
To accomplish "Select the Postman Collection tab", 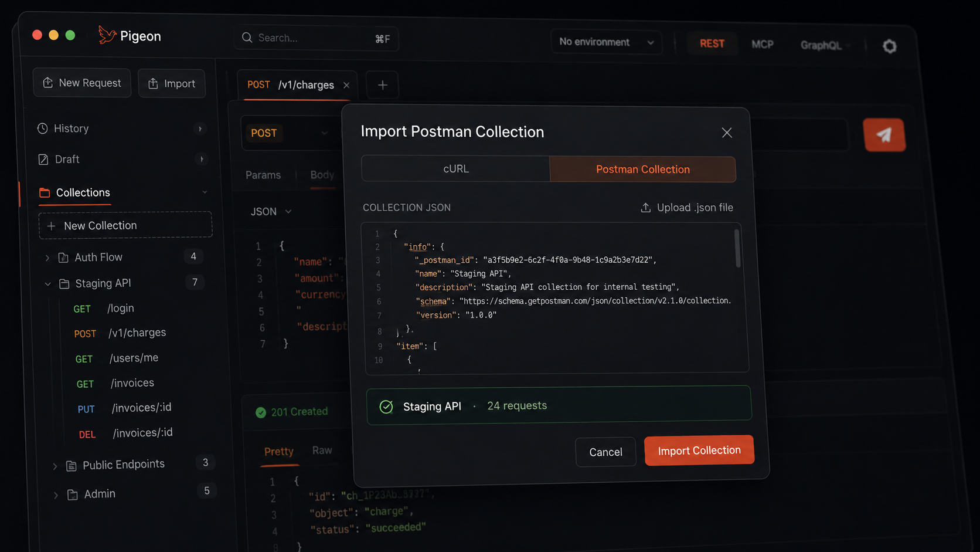I will (642, 170).
